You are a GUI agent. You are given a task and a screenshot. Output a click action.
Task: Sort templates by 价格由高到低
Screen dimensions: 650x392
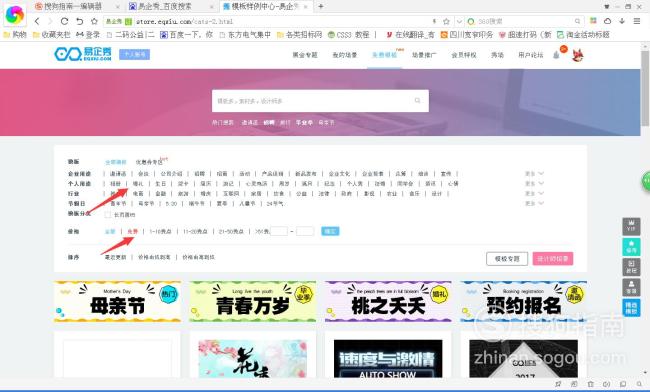(199, 257)
